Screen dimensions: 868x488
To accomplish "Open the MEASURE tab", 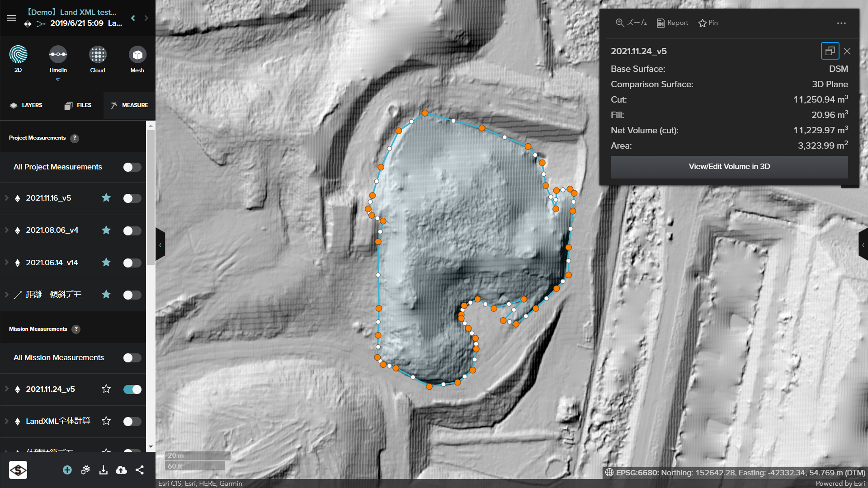I will 129,105.
